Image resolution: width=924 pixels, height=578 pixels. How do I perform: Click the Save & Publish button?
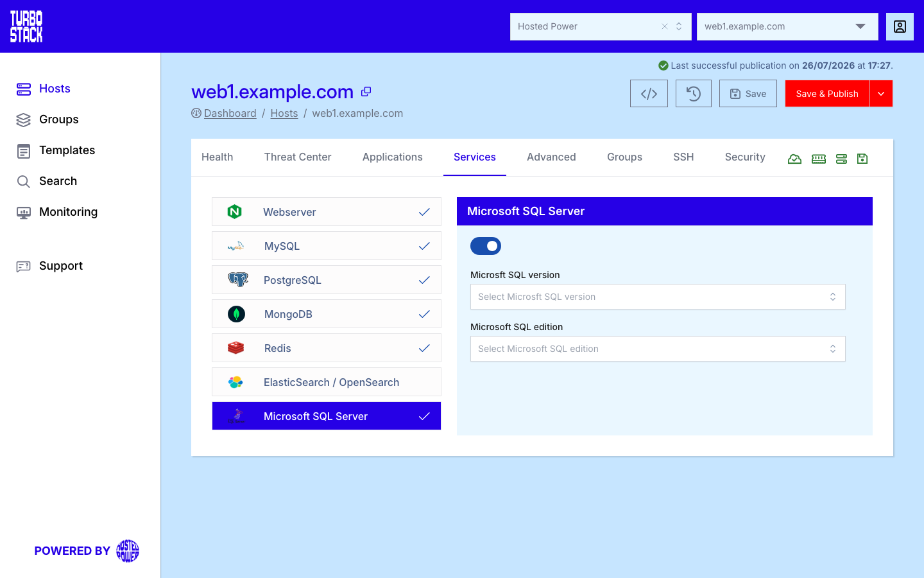(x=827, y=94)
